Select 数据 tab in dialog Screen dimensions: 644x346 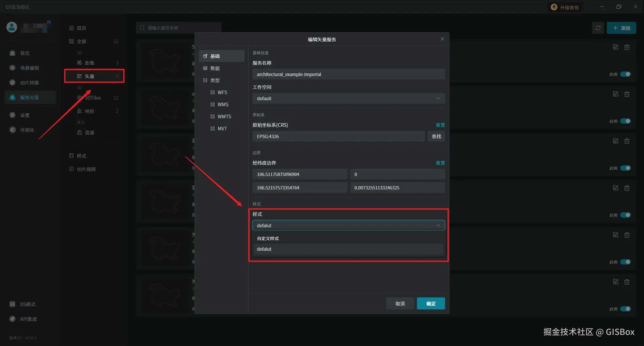221,68
